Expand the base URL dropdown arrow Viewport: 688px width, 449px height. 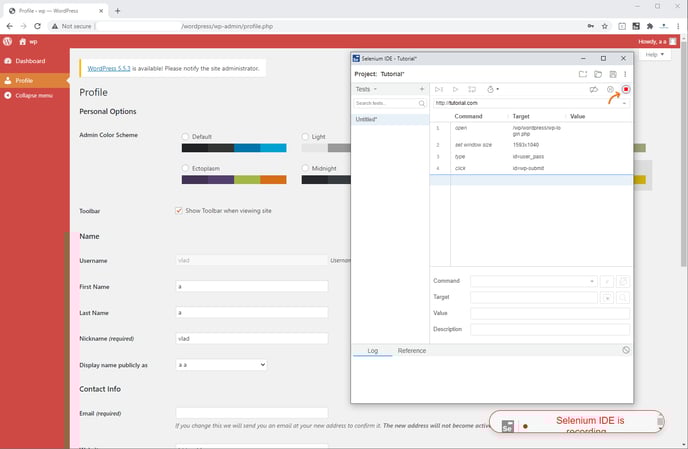[x=624, y=103]
